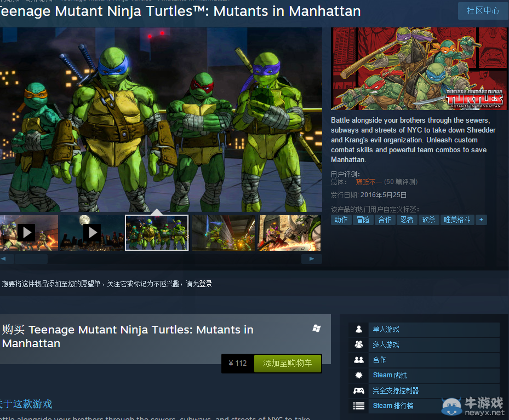Click the single-player person icon
Image resolution: width=509 pixels, height=420 pixels.
359,329
